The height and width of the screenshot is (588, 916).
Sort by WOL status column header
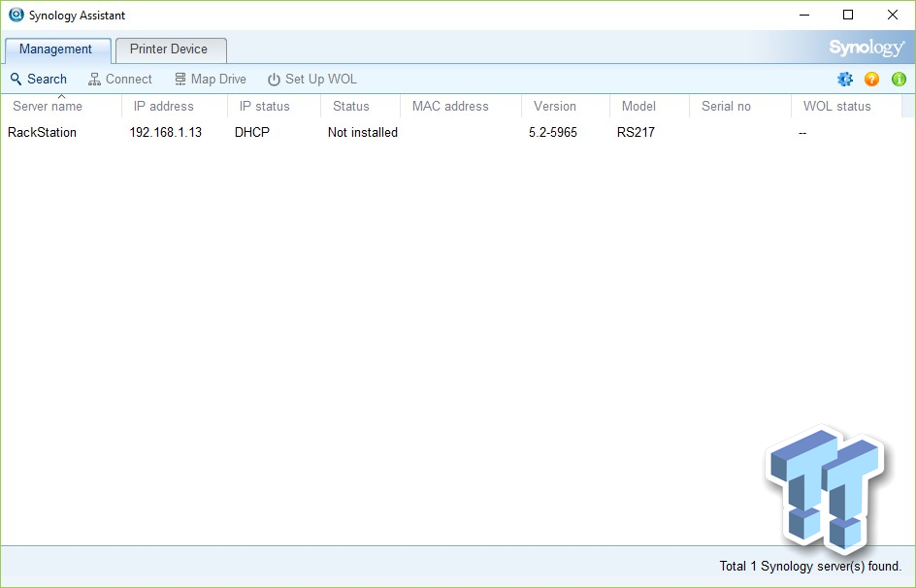coord(846,107)
